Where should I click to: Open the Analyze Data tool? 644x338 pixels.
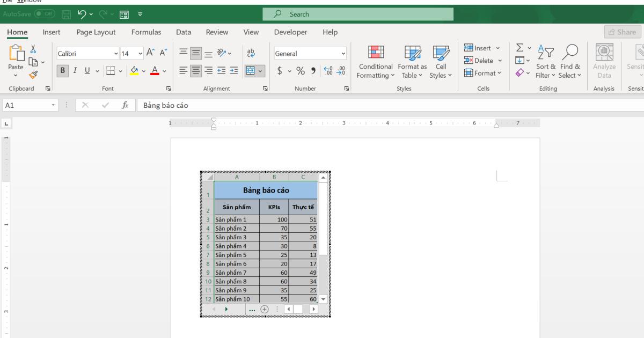click(x=604, y=60)
